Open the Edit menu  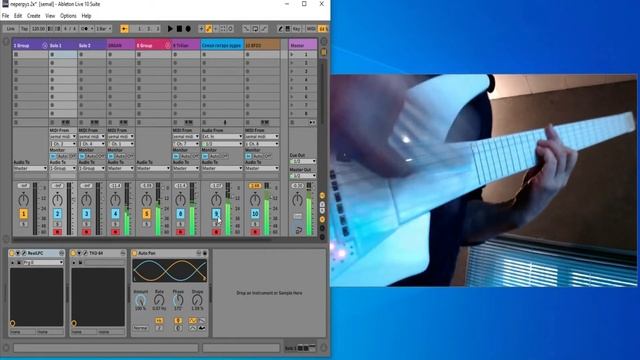pyautogui.click(x=18, y=16)
